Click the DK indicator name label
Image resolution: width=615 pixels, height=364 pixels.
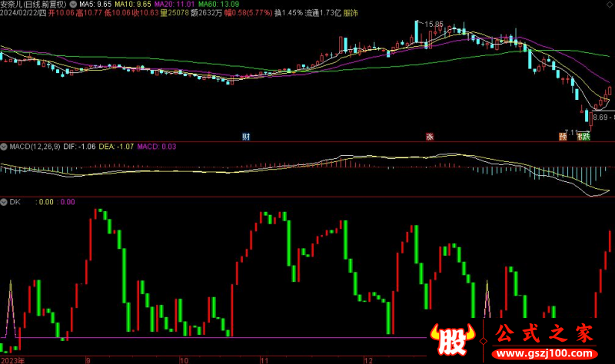(x=15, y=202)
